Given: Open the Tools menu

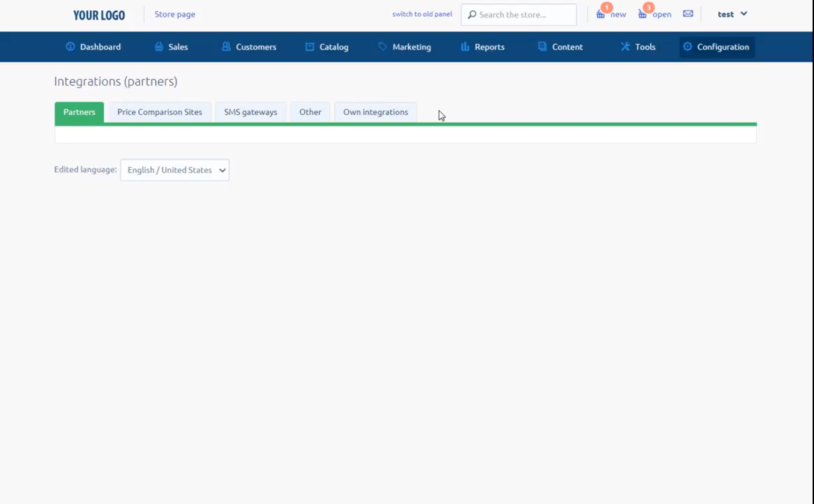Looking at the screenshot, I should click(x=638, y=47).
